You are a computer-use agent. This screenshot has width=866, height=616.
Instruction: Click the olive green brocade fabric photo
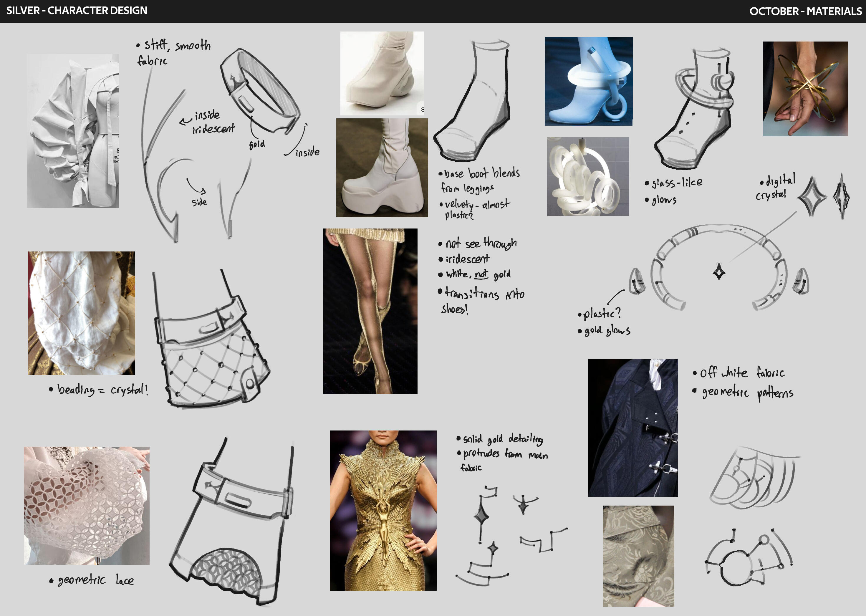[638, 556]
